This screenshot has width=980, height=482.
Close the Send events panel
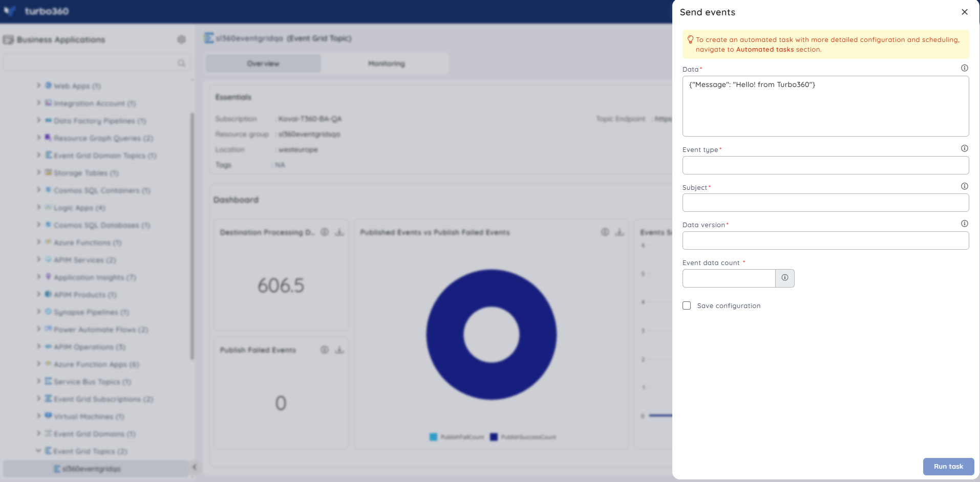click(x=964, y=12)
